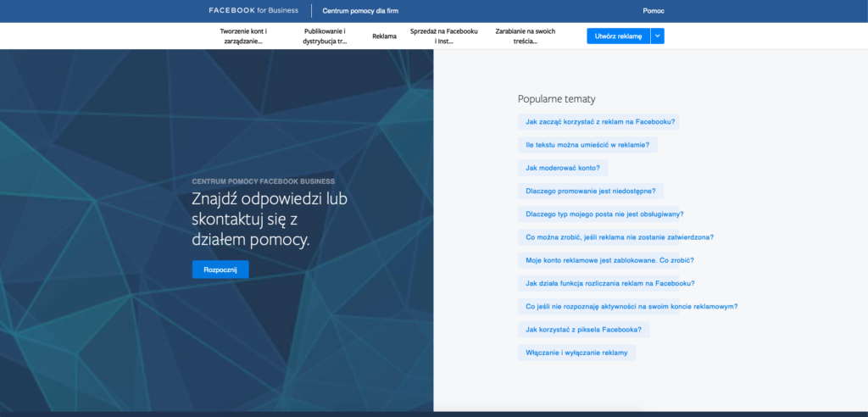Click the 'Znajdź odpowiedzi lub skontaktuj się' headline
Image resolution: width=868 pixels, height=417 pixels.
[x=270, y=220]
